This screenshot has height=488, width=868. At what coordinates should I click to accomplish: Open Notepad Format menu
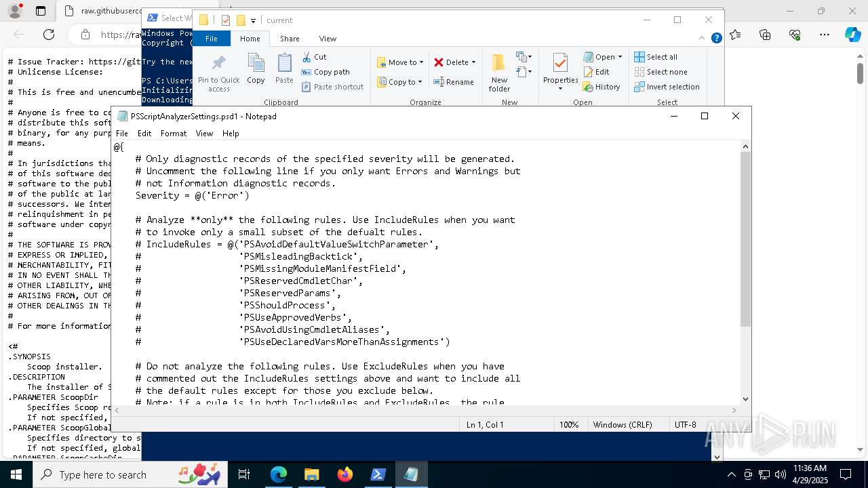click(x=174, y=134)
